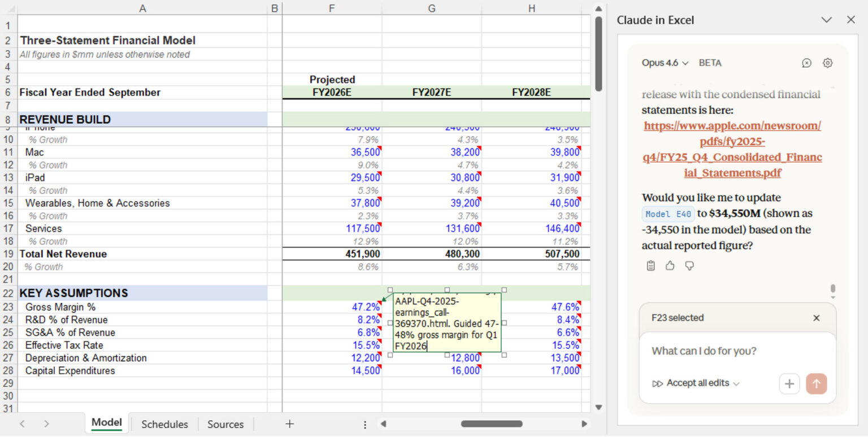
Task: Switch to the Model sheet tab
Action: (107, 423)
